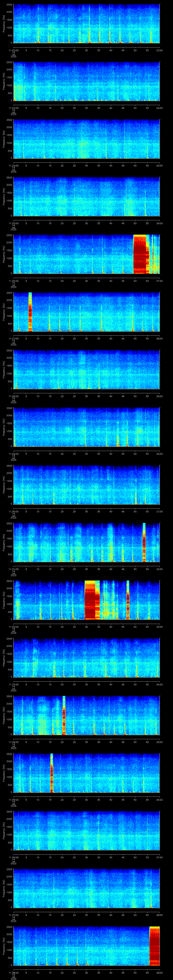The image size is (173, 980).
Task: Click the narrow red burst in the 11:27:00 spectrogram
Action: 30,312
